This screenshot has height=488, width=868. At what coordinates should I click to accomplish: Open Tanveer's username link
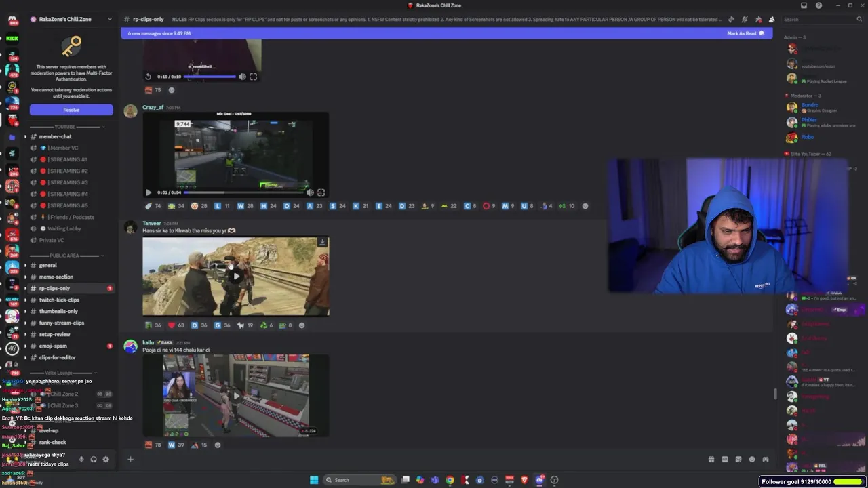pos(151,223)
